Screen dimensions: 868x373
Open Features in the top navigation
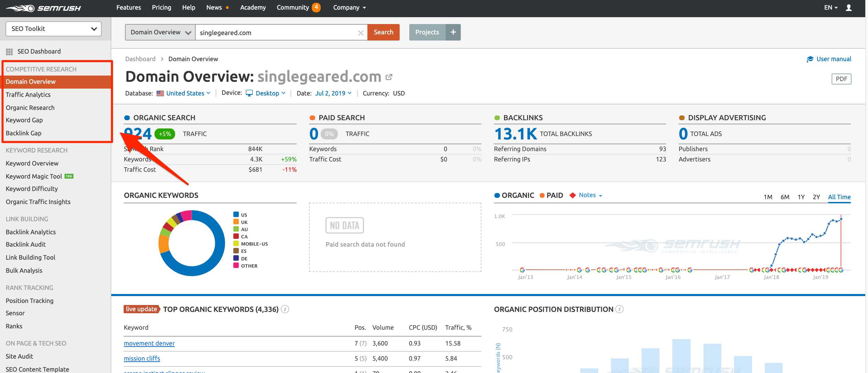128,8
